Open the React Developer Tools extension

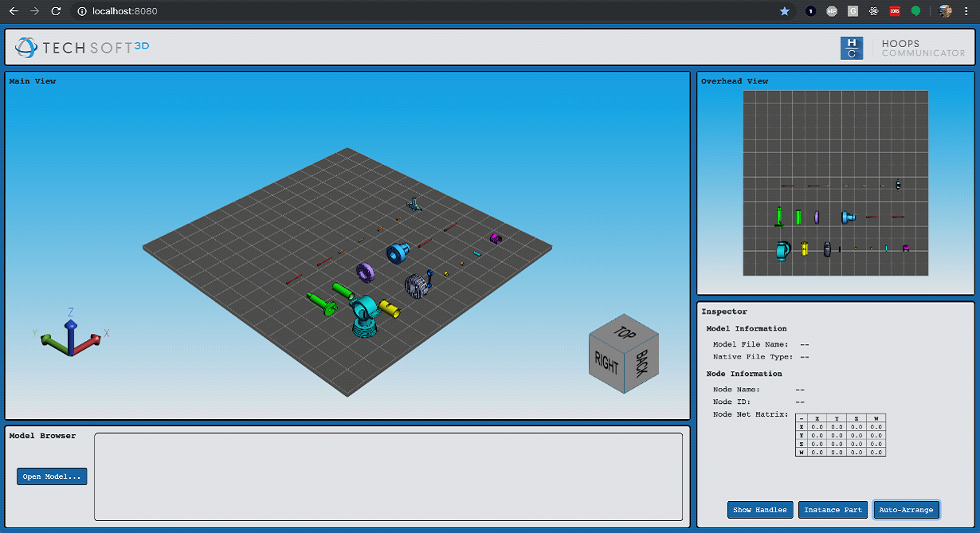click(874, 11)
